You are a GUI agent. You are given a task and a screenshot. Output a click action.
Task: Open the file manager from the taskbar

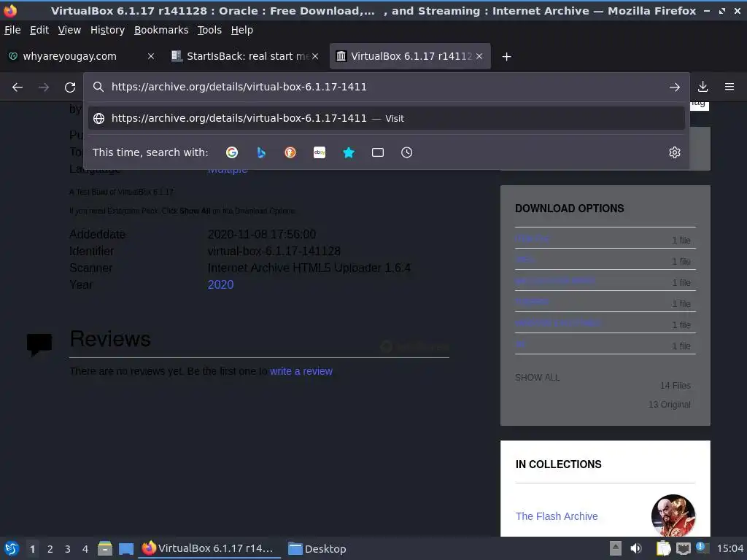[105, 548]
